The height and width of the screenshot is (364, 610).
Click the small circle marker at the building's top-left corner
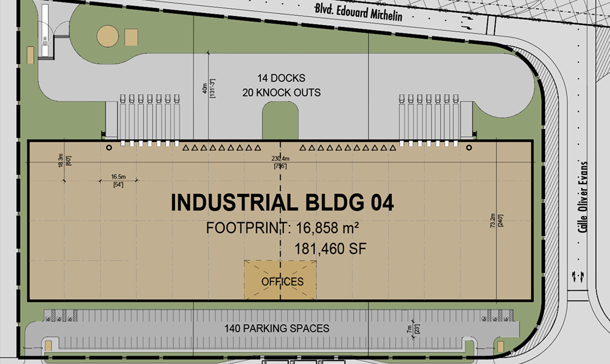point(108,147)
